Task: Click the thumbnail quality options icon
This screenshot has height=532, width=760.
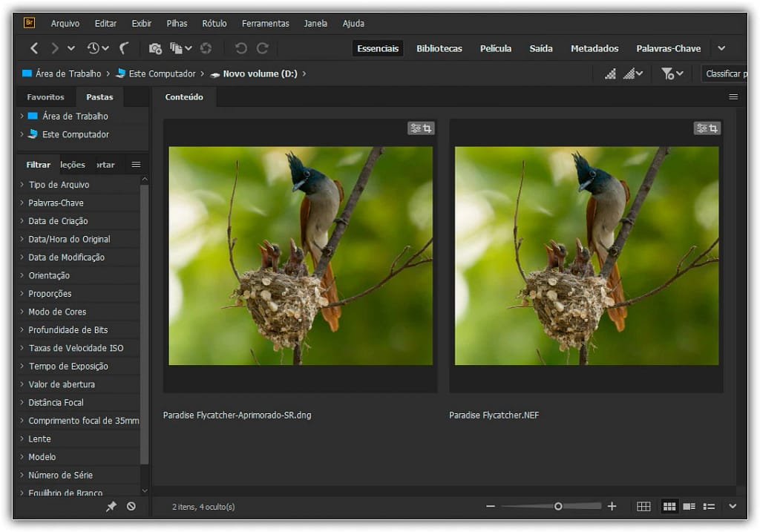Action: [x=610, y=73]
